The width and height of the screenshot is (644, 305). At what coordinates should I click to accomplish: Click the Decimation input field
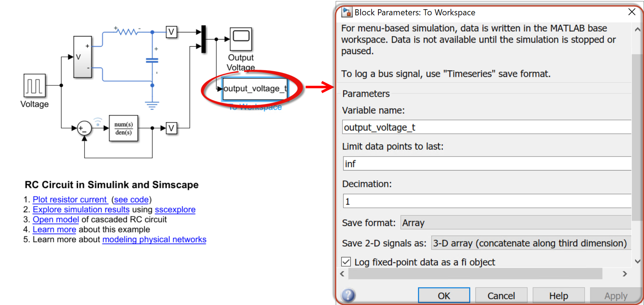(486, 201)
